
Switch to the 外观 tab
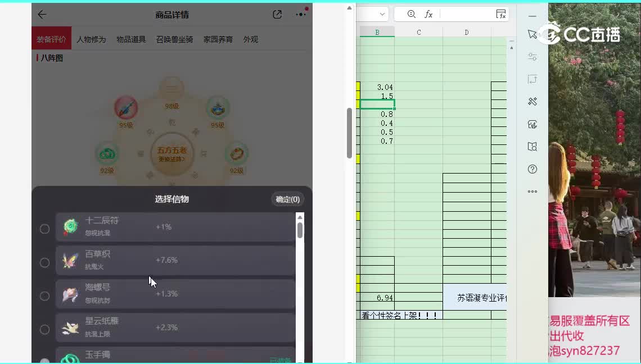[251, 40]
